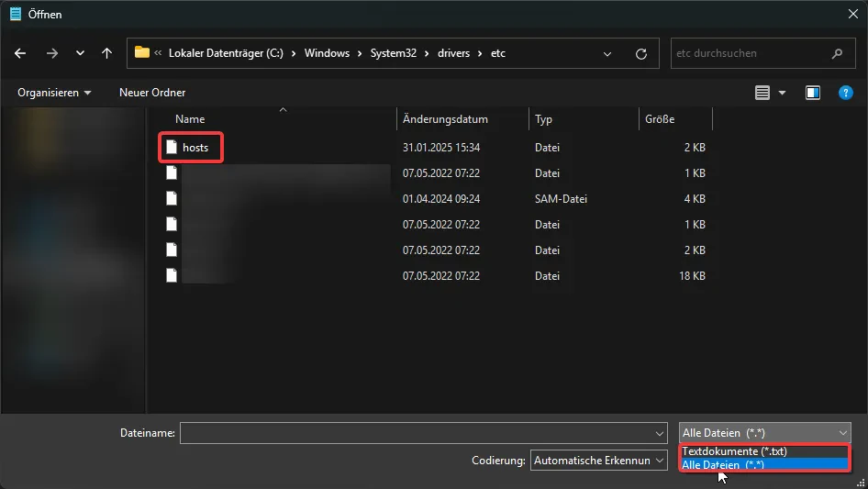The height and width of the screenshot is (489, 868).
Task: Click the SAM-Datei type cell
Action: point(561,199)
